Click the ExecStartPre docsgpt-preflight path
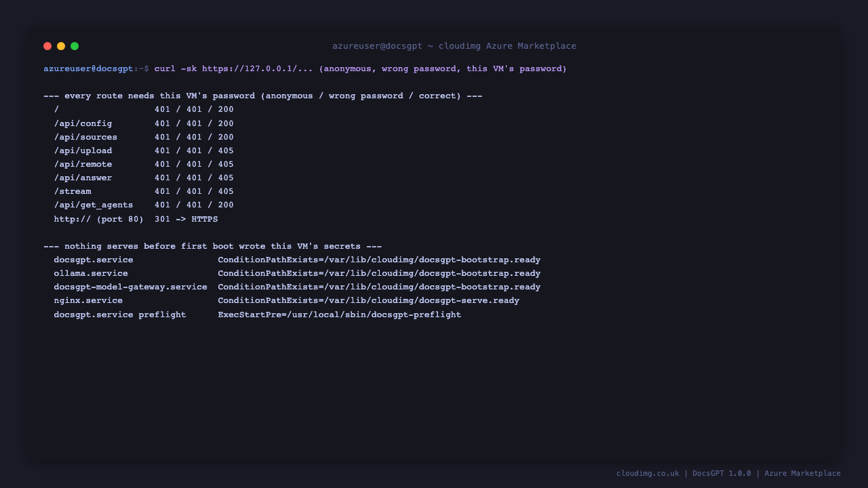Image resolution: width=868 pixels, height=488 pixels. pos(340,314)
